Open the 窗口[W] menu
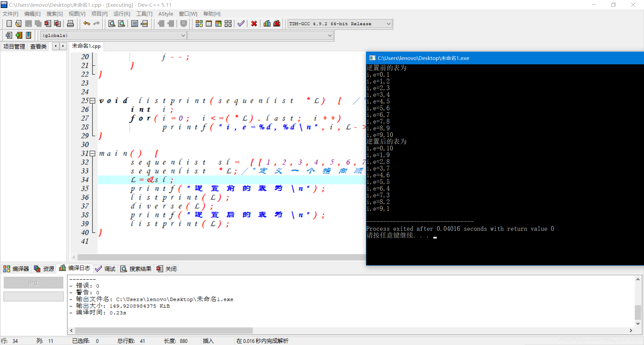Viewport: 644px width, 345px height. 188,14
